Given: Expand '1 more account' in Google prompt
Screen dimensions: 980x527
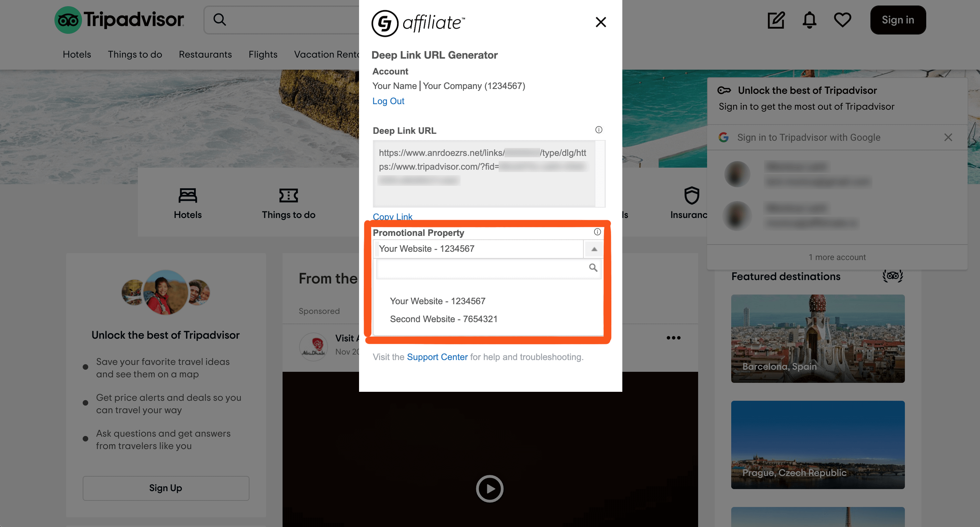Looking at the screenshot, I should (837, 257).
